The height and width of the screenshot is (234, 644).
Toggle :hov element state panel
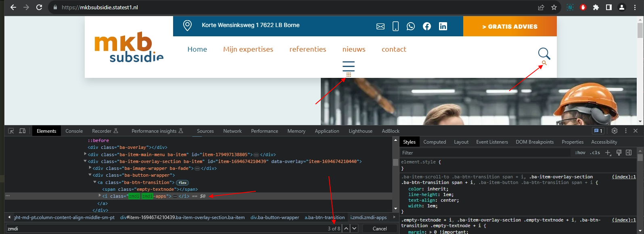pos(580,153)
